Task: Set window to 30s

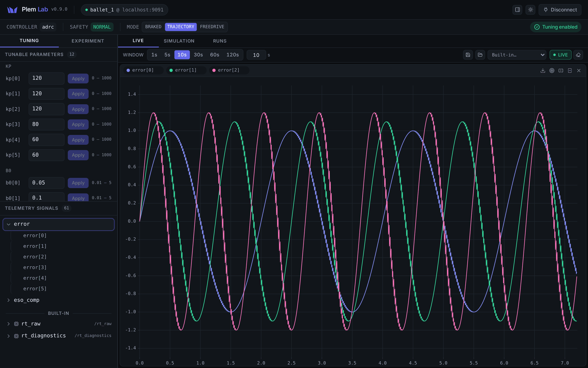Action: [198, 55]
